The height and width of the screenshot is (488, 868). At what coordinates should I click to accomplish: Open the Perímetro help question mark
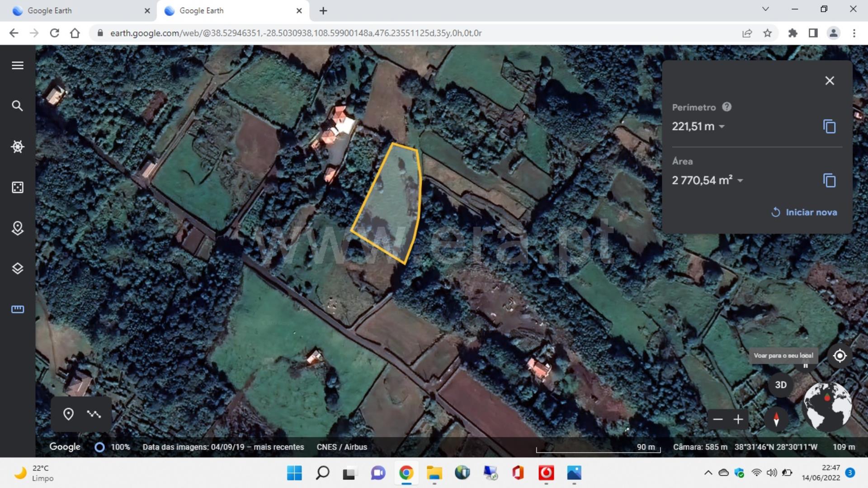(726, 107)
